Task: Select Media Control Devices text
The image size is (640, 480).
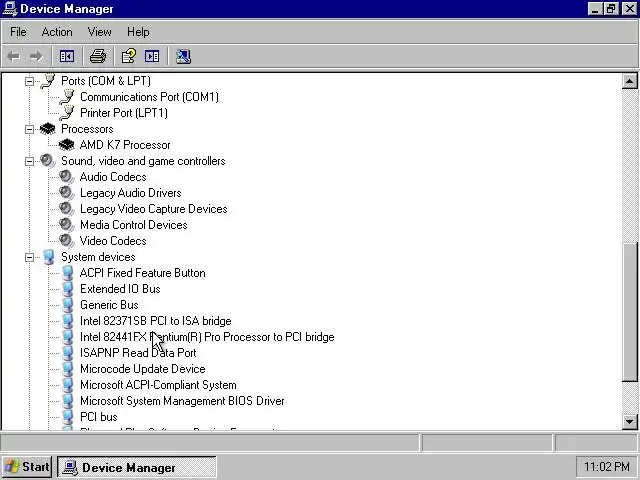Action: (x=133, y=225)
